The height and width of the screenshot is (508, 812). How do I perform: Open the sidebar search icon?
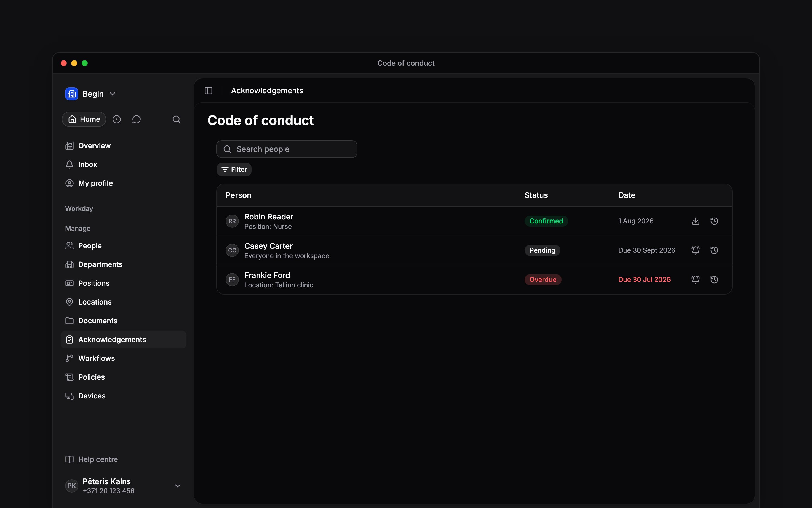(177, 119)
